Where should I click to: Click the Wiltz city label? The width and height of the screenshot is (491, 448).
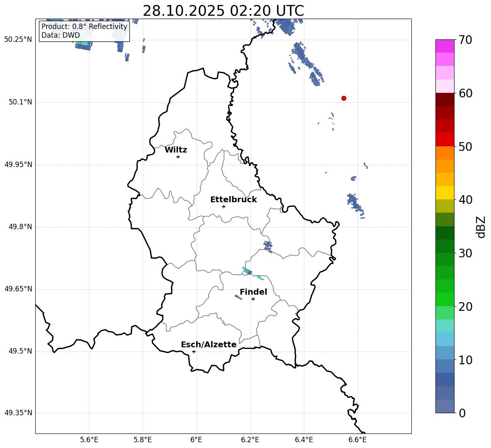[176, 150]
